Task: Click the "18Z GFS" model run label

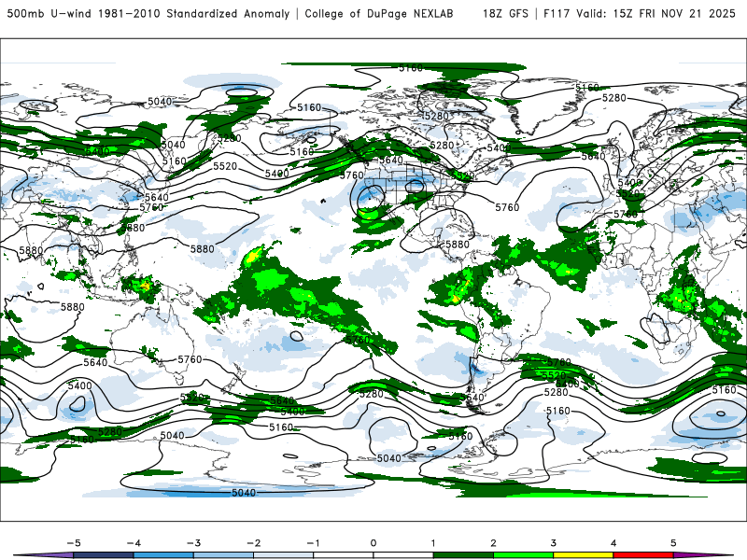Action: (x=505, y=14)
